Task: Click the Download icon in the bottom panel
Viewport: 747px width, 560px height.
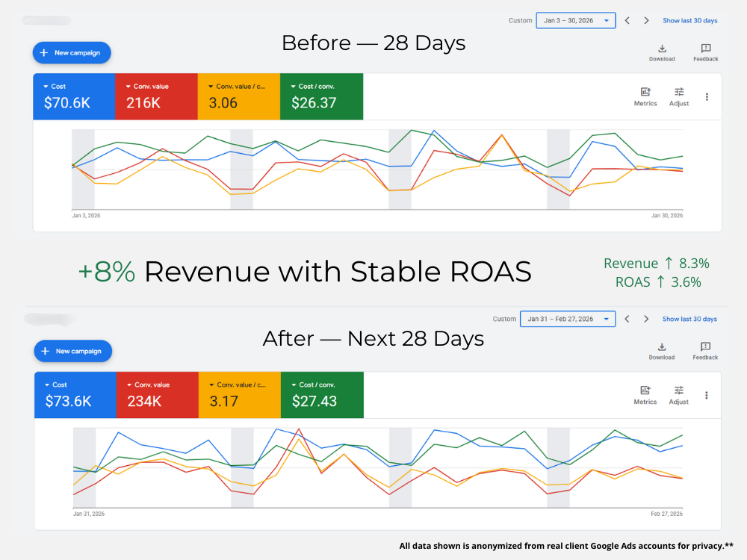Action: pos(662,347)
